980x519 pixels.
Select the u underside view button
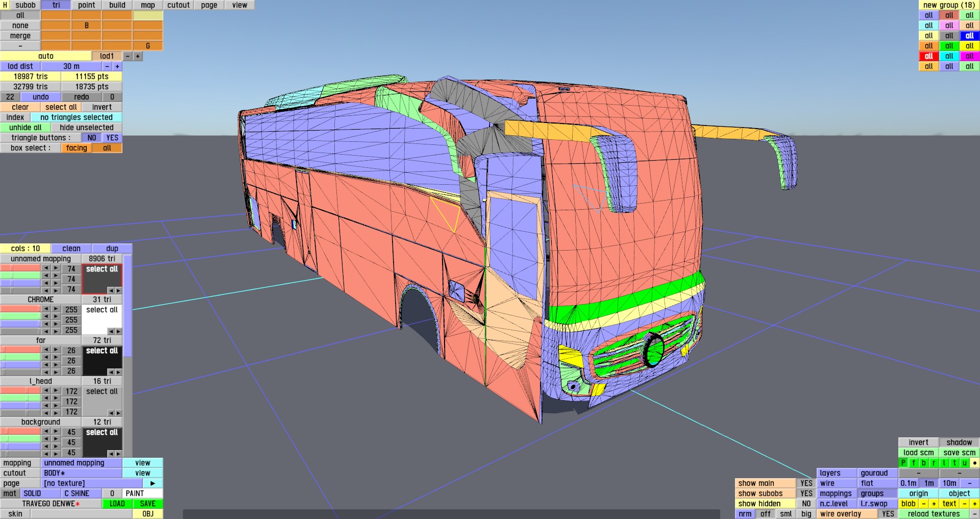point(965,463)
